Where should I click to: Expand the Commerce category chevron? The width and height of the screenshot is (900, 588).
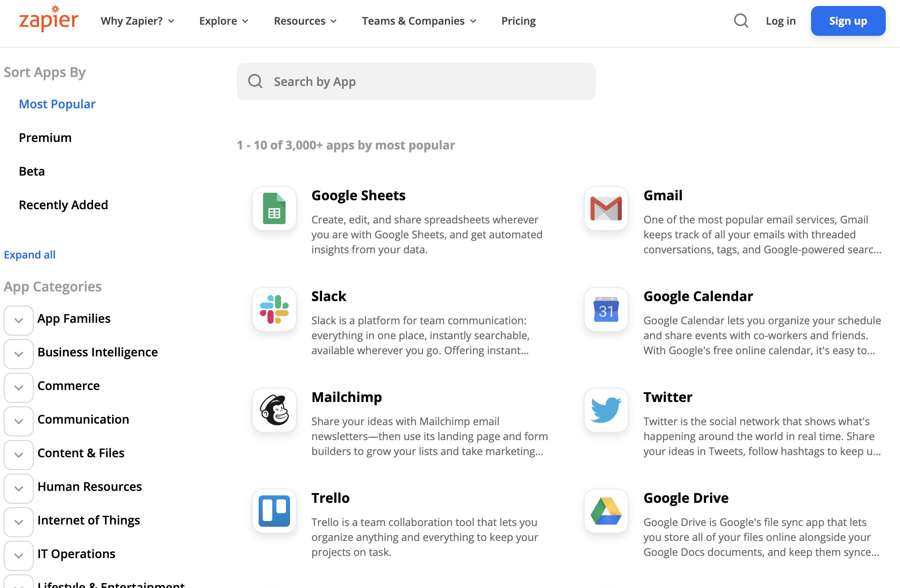click(19, 388)
